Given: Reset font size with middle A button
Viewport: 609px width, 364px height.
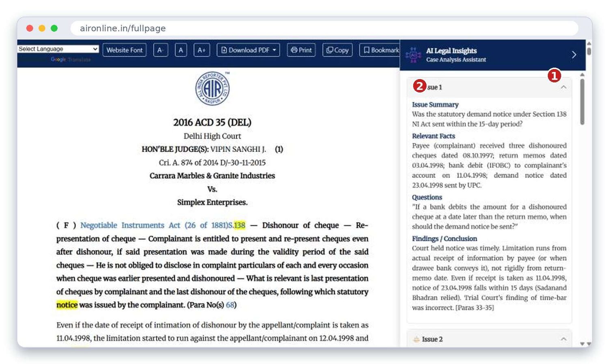Looking at the screenshot, I should pyautogui.click(x=181, y=50).
